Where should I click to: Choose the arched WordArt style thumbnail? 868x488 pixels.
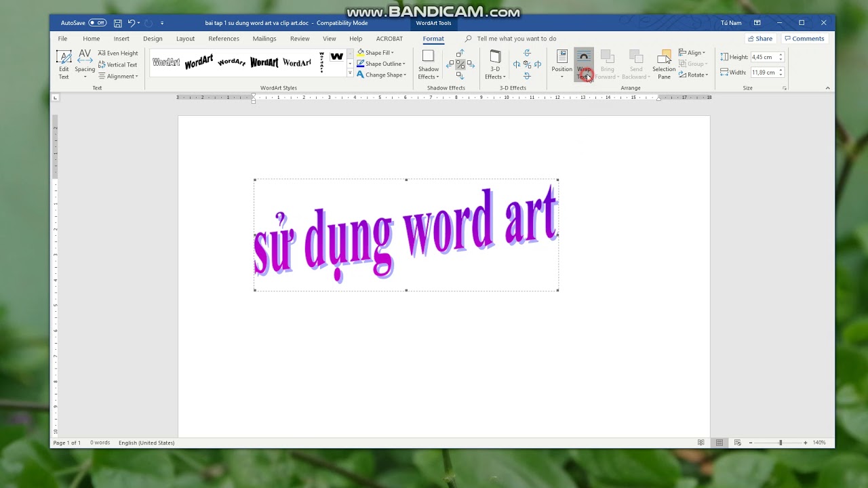click(231, 62)
